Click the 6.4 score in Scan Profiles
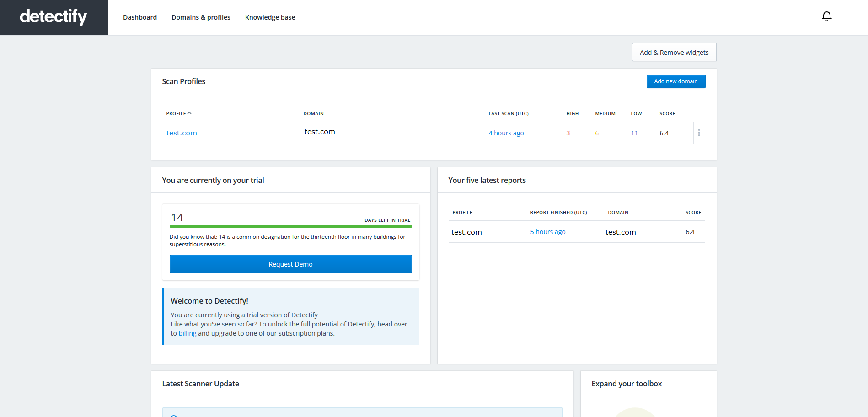The width and height of the screenshot is (868, 417). click(664, 133)
